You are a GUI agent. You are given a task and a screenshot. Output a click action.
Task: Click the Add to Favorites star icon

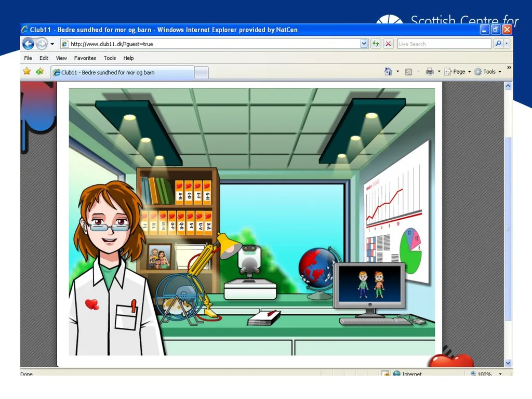point(39,71)
